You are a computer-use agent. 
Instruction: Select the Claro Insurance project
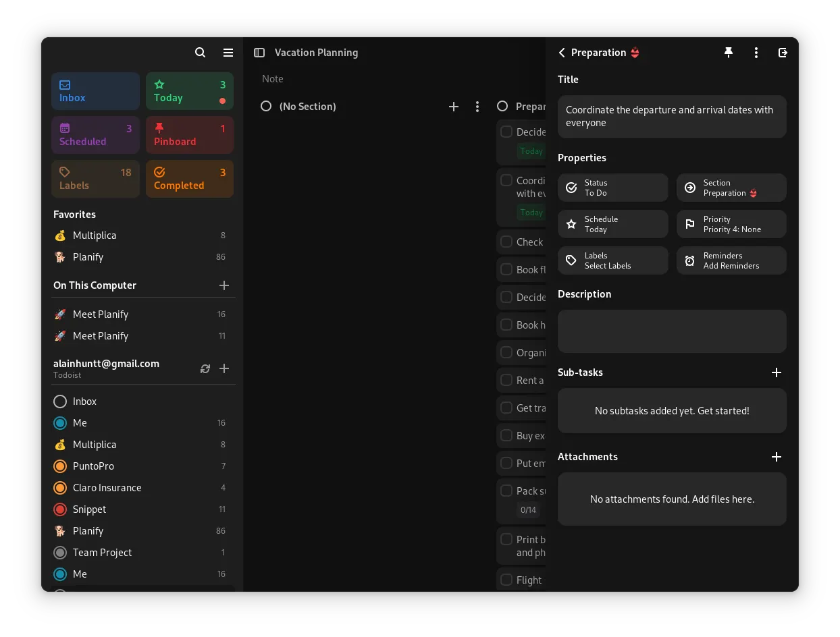tap(107, 488)
